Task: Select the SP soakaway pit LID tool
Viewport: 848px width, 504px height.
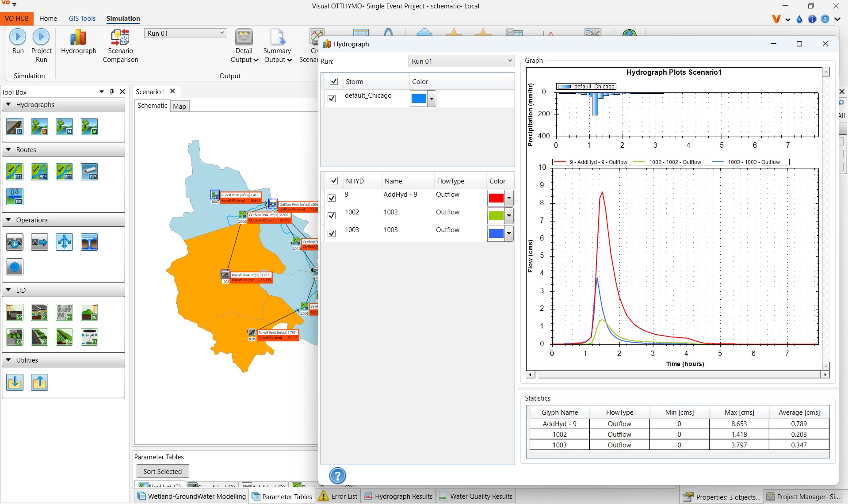Action: coord(15,313)
